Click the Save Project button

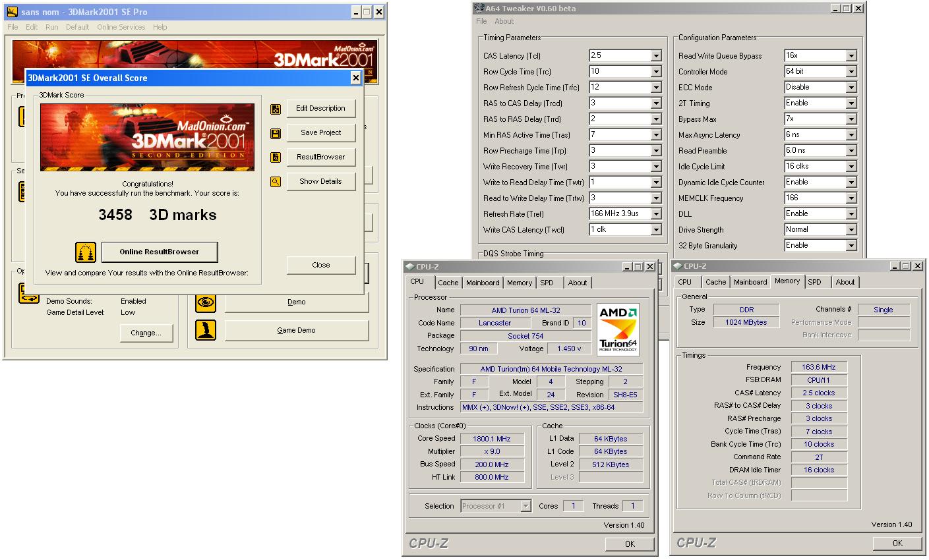(321, 132)
